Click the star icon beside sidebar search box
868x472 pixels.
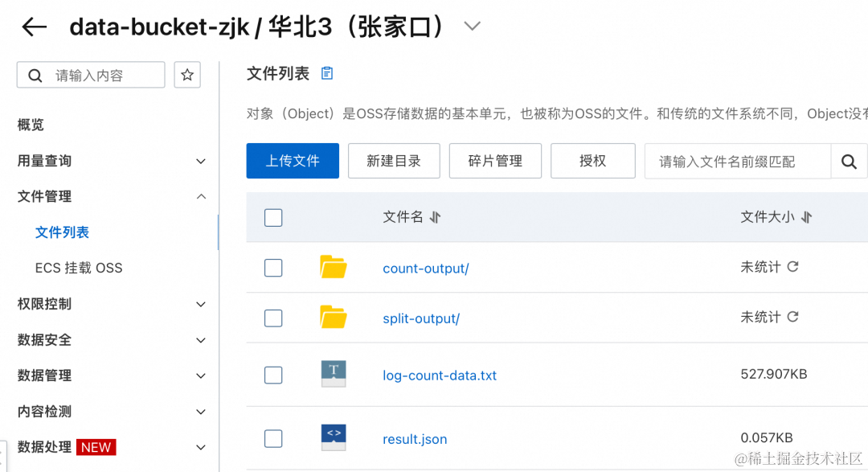(x=187, y=74)
